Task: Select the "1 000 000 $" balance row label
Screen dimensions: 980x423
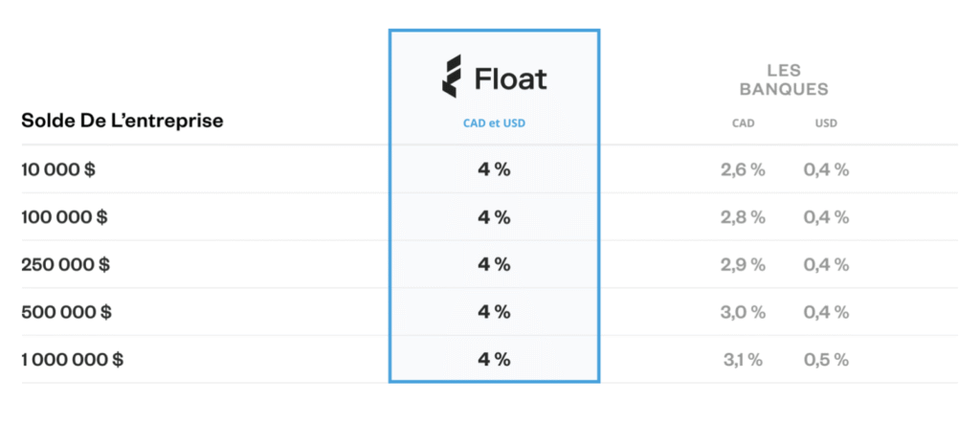Action: coord(73,360)
